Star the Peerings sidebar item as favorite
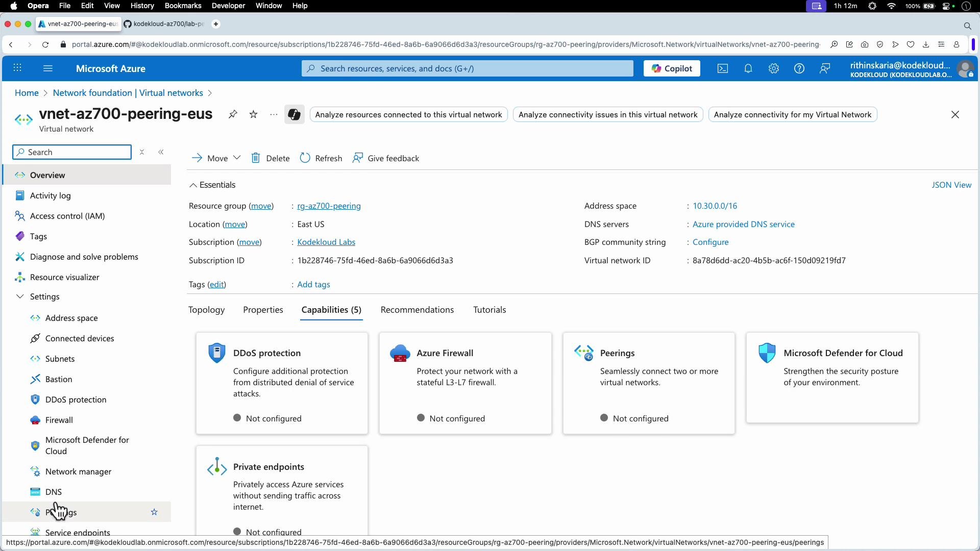980x551 pixels. (x=154, y=512)
